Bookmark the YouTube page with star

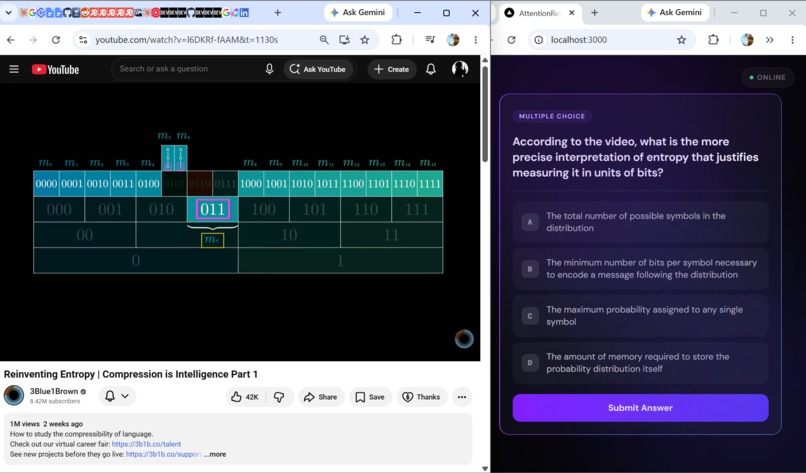[364, 40]
